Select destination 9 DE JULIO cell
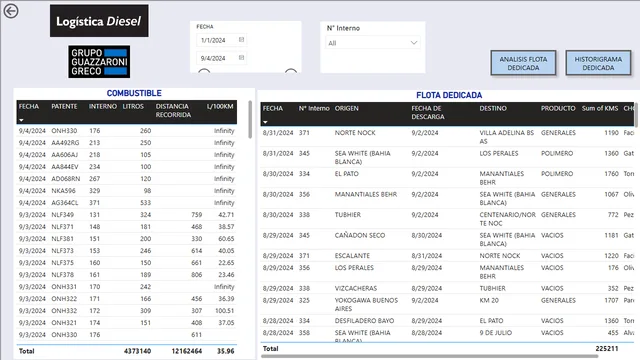Screen dimensions: 640x360 click(x=496, y=333)
